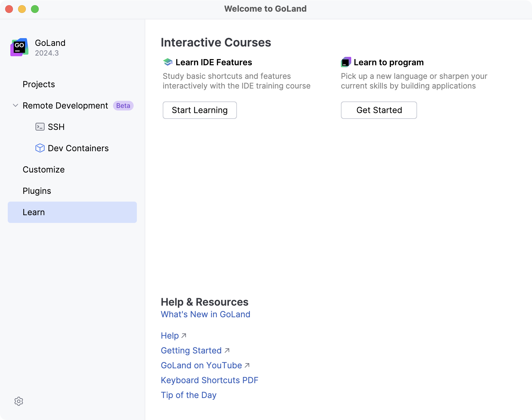Click the external link arrow beside Help

183,336
